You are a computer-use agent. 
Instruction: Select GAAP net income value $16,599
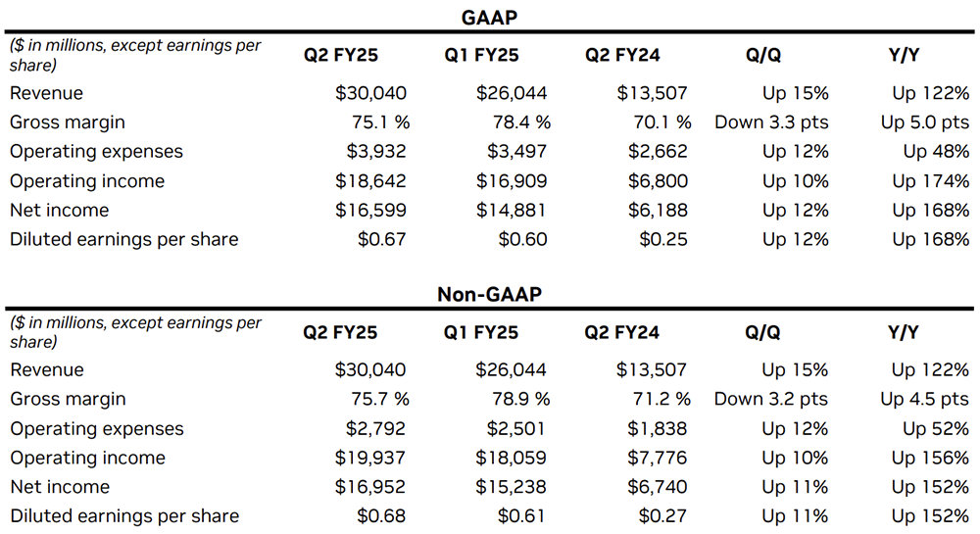point(369,210)
